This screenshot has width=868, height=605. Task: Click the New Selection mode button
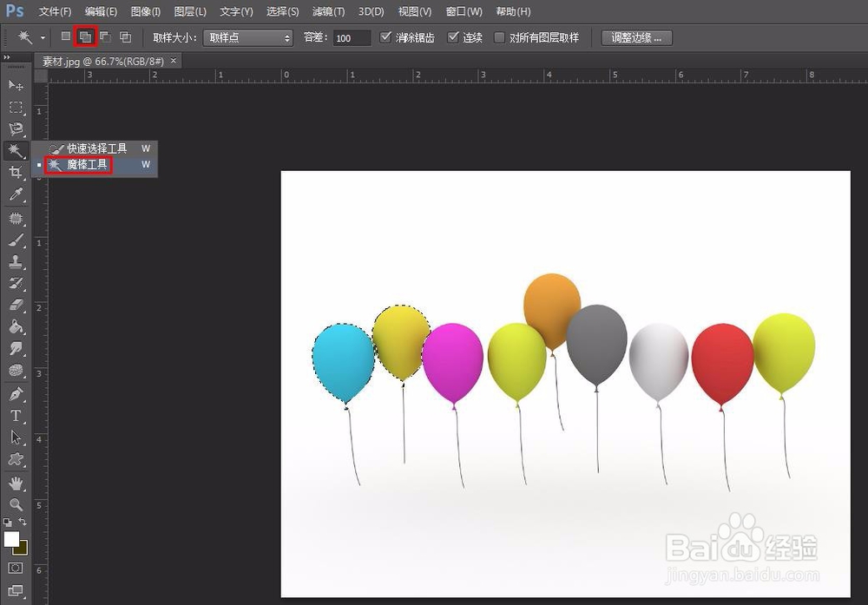(66, 36)
